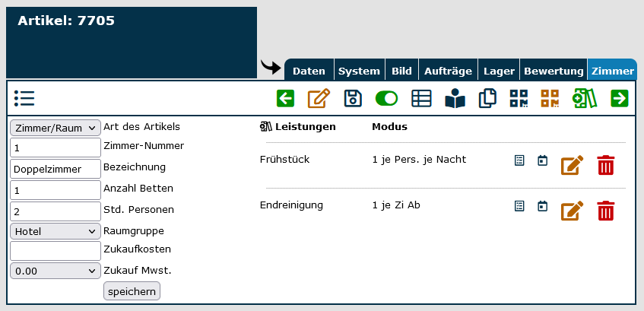The image size is (644, 311).
Task: Expand the Raumgruppe dropdown
Action: coord(56,231)
